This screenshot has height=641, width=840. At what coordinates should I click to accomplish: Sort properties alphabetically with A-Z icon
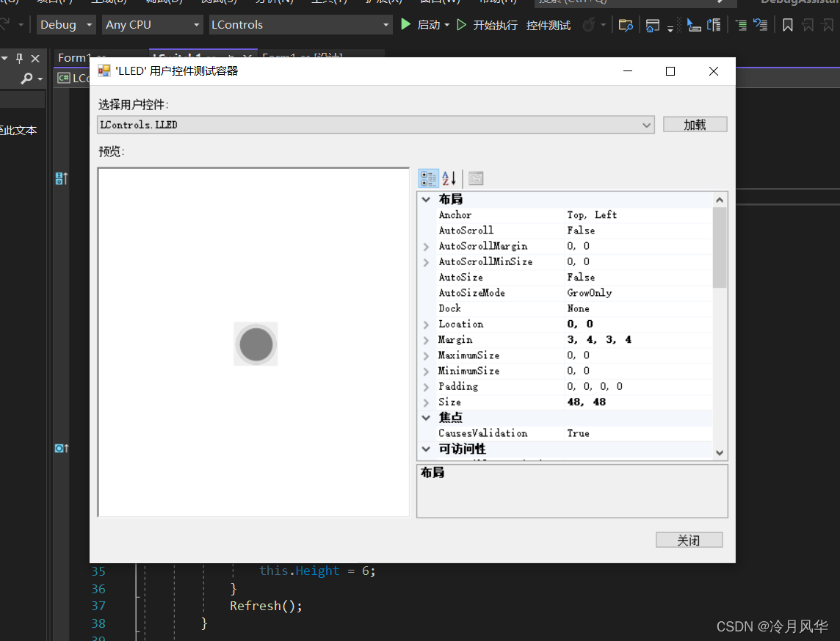coord(449,178)
